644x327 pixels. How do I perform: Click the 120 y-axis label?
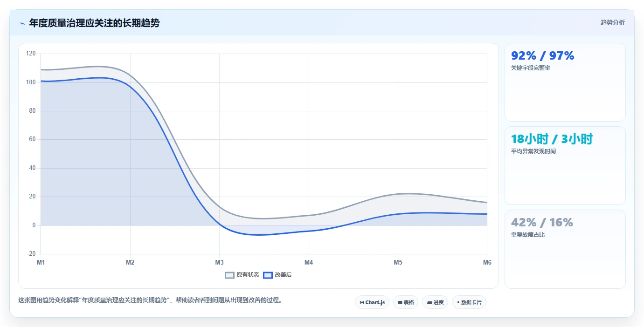click(x=31, y=54)
